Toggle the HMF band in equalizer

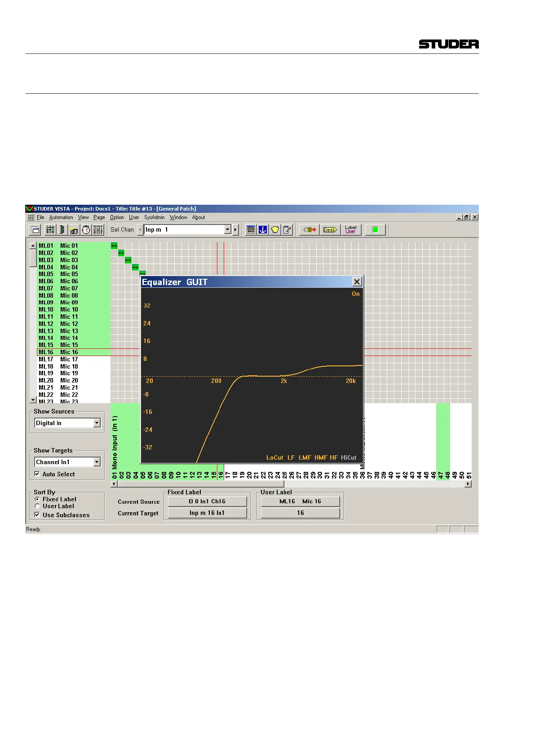point(321,457)
